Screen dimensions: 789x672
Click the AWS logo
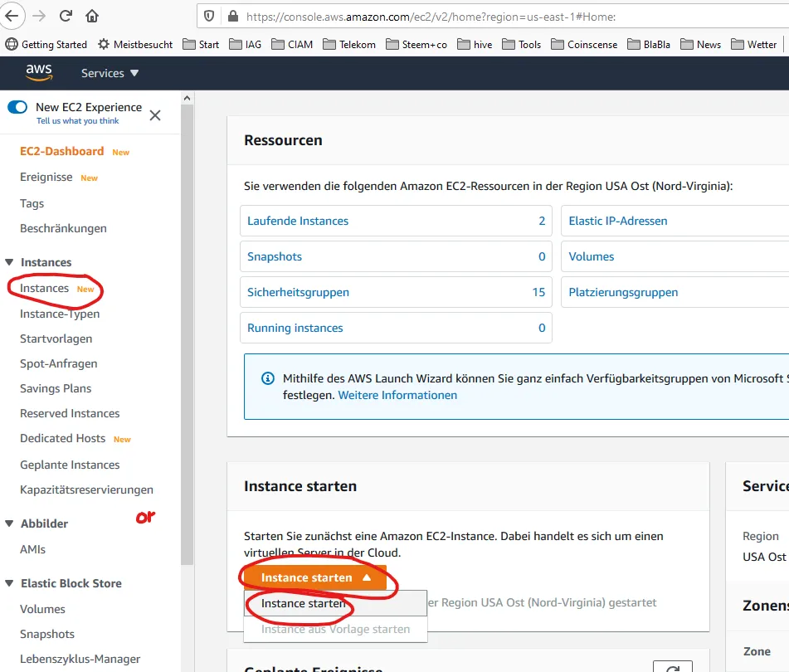(39, 72)
